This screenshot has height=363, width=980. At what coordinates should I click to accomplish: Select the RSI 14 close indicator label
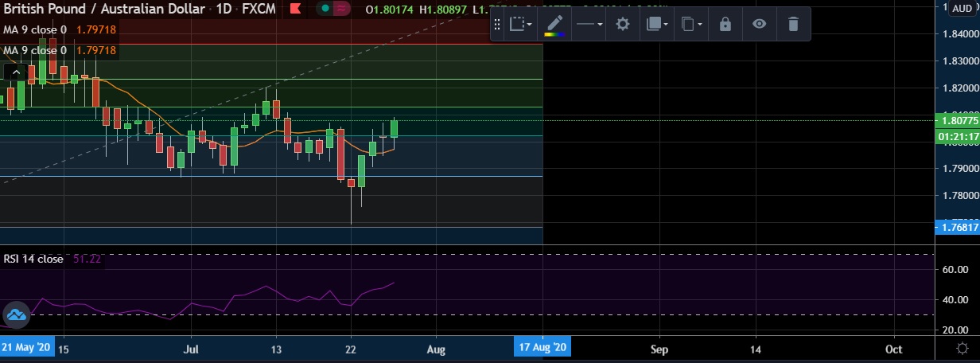(33, 259)
